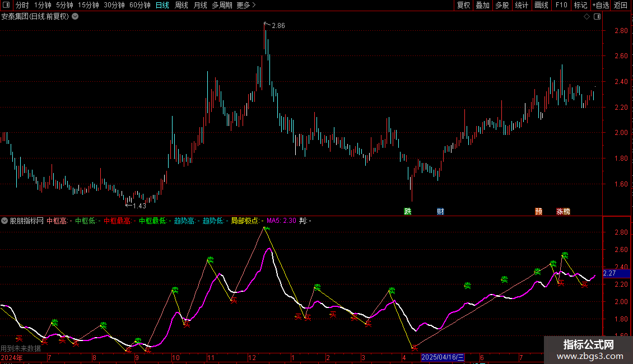Screen dimensions: 633x364
Task: Open the 多周期 multi-period view
Action: click(x=222, y=5)
